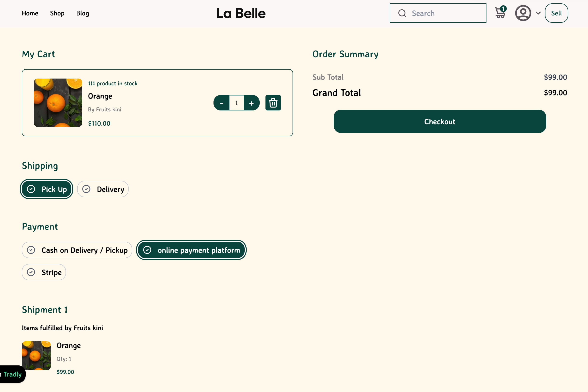Open the Blog menu item
Viewport: 588px width, 392px height.
(x=82, y=13)
